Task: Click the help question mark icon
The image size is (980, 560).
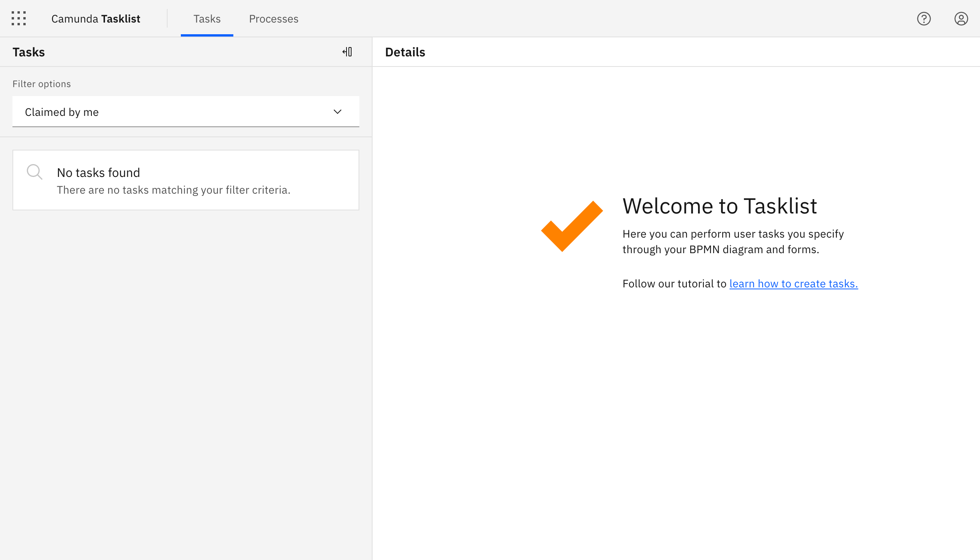Action: [924, 18]
